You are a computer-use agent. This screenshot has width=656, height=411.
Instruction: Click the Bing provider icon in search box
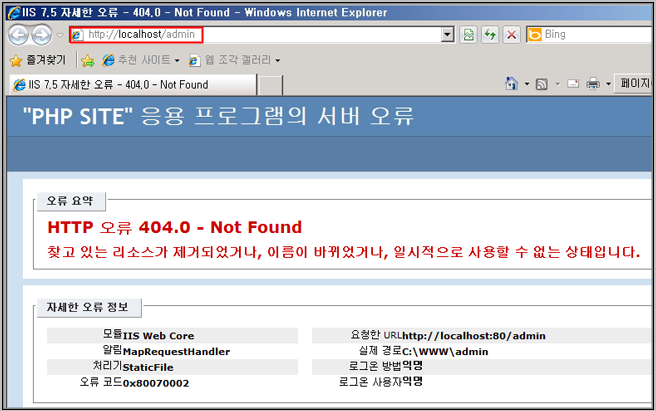click(x=535, y=35)
